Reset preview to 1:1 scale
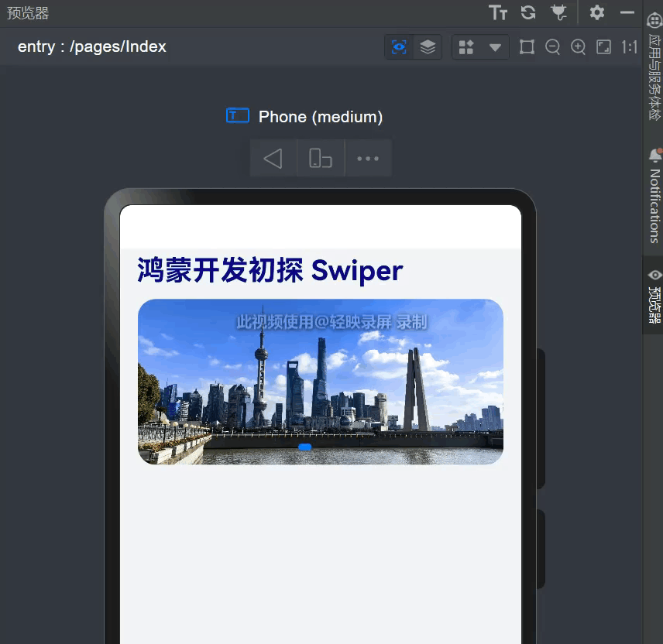 [x=629, y=47]
